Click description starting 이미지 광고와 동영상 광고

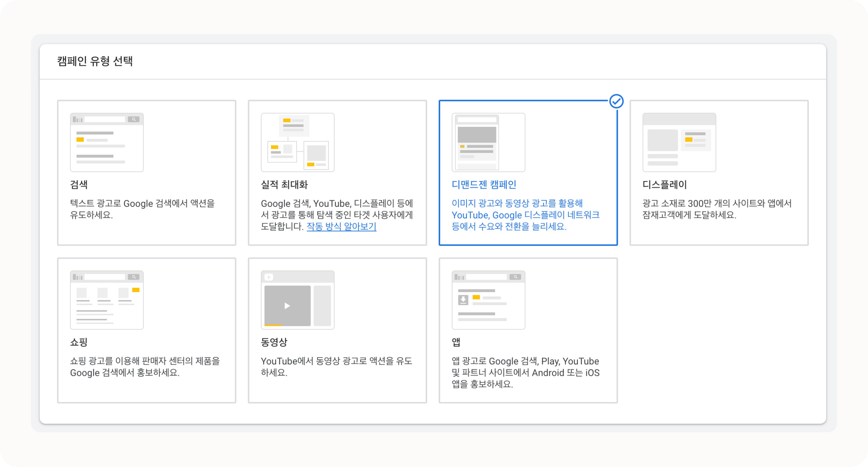[x=525, y=215]
